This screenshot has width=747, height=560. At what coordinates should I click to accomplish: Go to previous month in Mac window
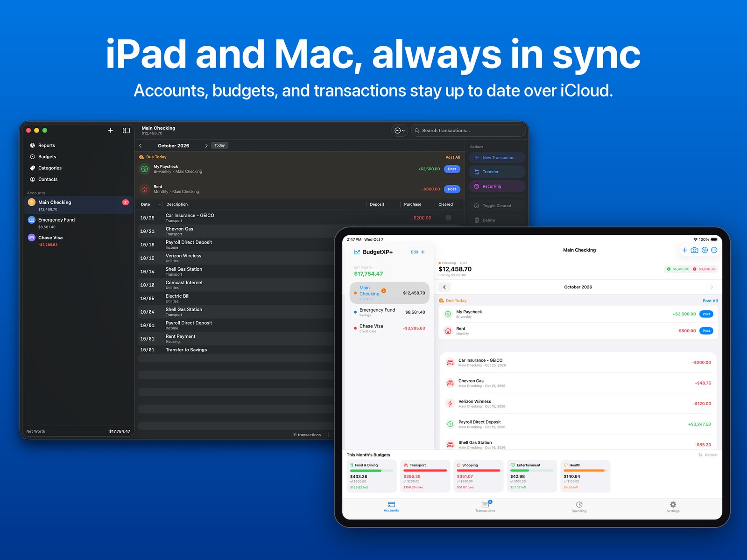[141, 146]
